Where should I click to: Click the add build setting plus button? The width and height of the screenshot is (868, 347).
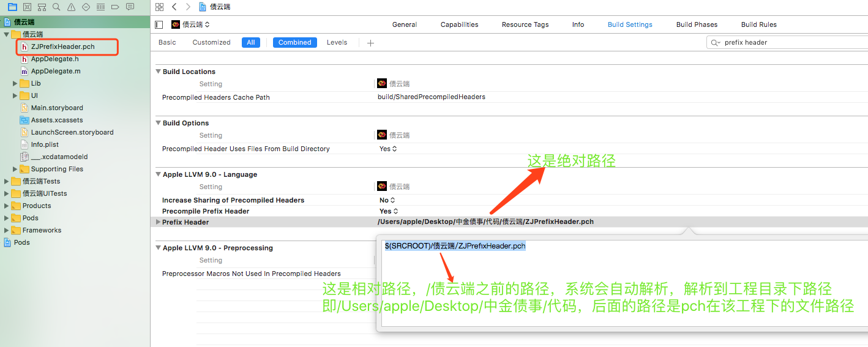pos(370,43)
